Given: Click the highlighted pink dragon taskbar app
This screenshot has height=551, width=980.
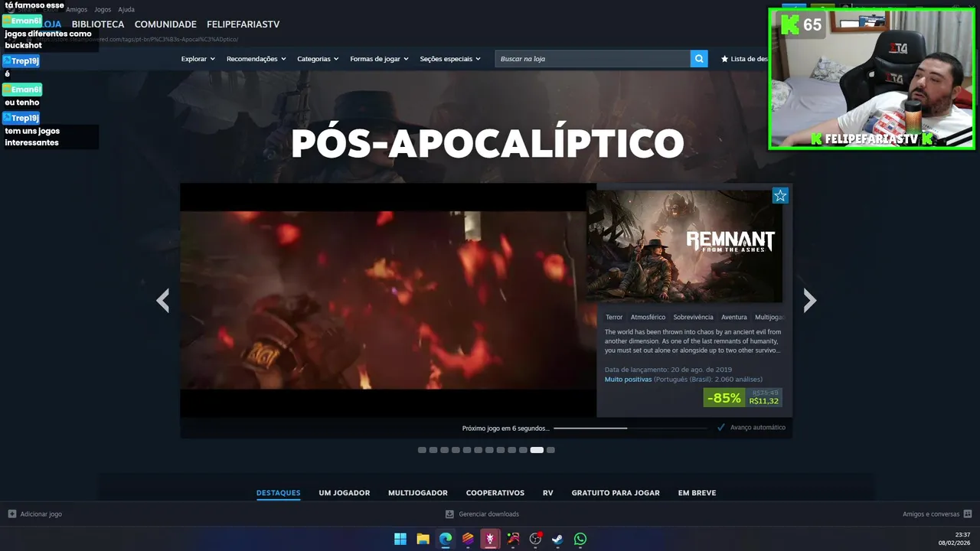Looking at the screenshot, I should point(490,539).
